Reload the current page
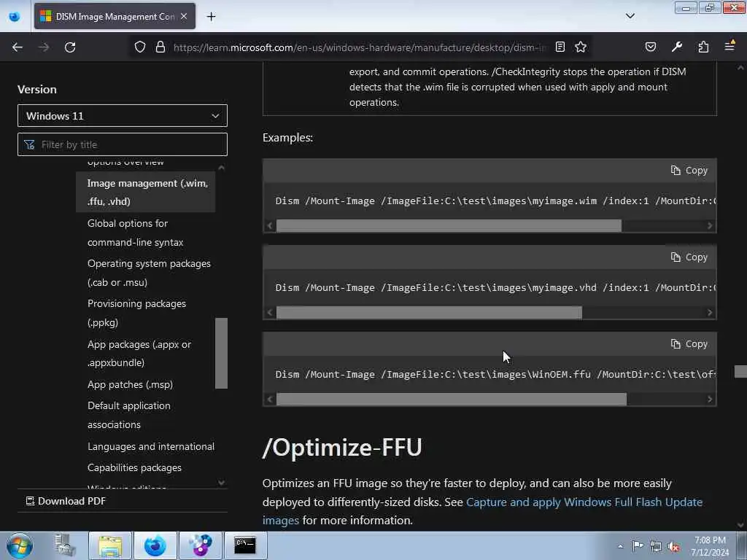Screen dimensions: 747x560 (70, 47)
